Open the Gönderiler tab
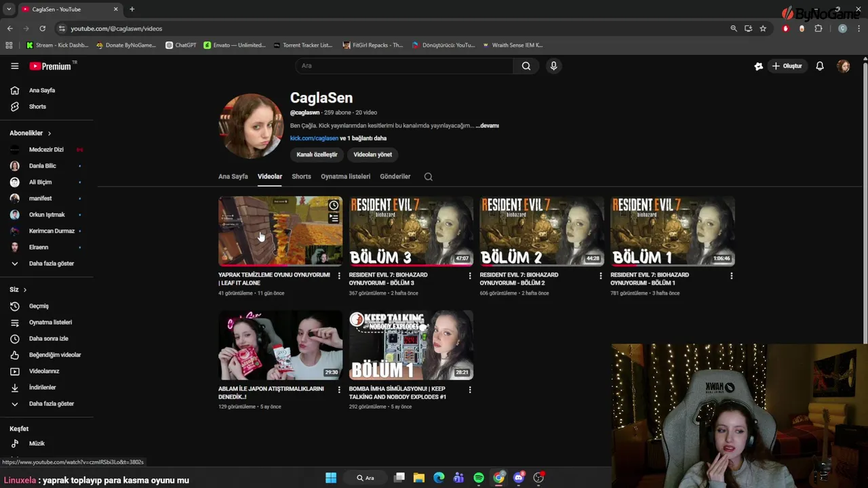Image resolution: width=868 pixels, height=488 pixels. pos(395,176)
